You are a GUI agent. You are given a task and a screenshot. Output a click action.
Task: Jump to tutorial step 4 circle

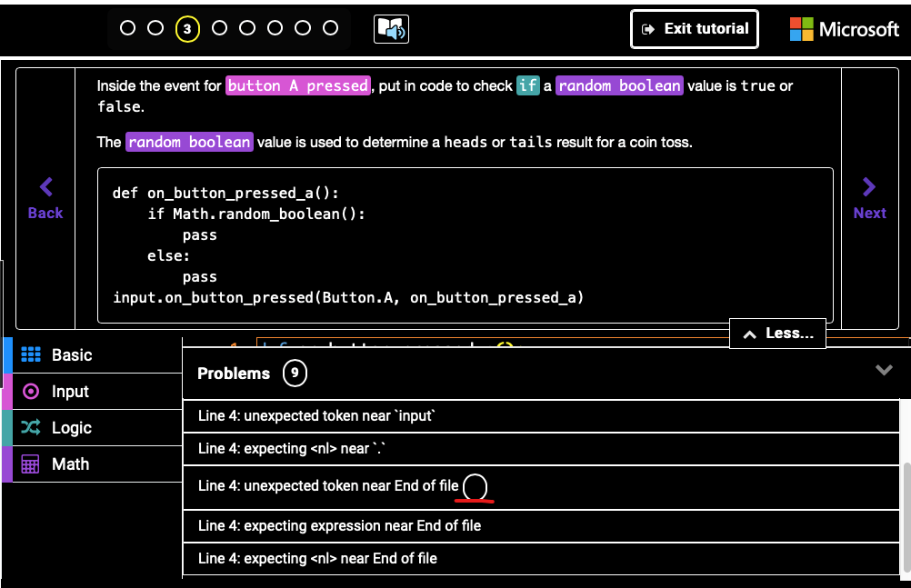tap(219, 28)
